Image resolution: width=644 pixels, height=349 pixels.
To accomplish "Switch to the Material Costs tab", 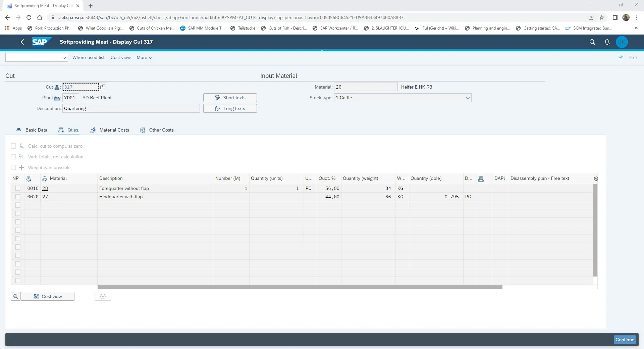I will click(110, 130).
